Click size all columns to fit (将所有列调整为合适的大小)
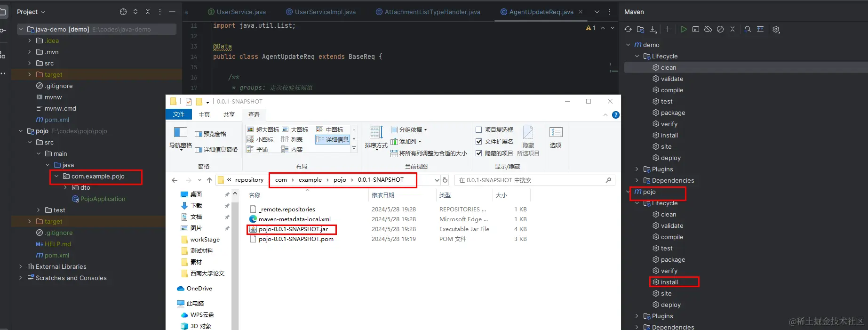The height and width of the screenshot is (330, 868). [429, 153]
